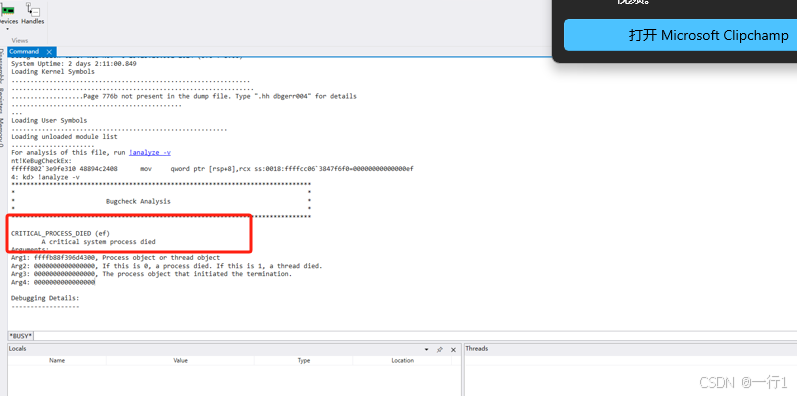The width and height of the screenshot is (797, 396).
Task: Click the "4: kd> !analyze -v" command line
Action: 45,177
